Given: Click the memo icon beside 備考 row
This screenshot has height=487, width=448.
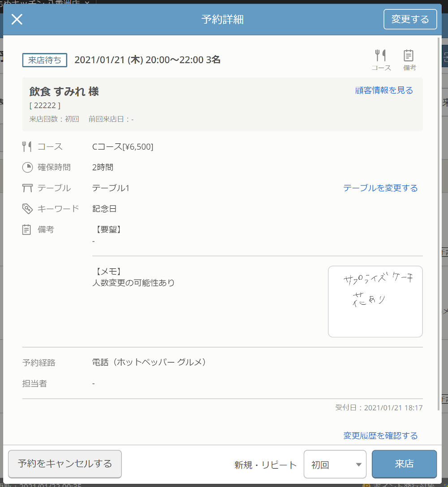Looking at the screenshot, I should [27, 229].
